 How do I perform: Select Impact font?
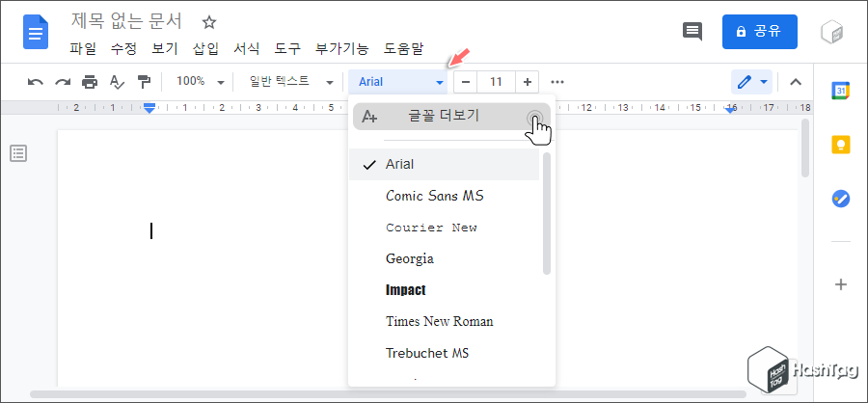444,290
